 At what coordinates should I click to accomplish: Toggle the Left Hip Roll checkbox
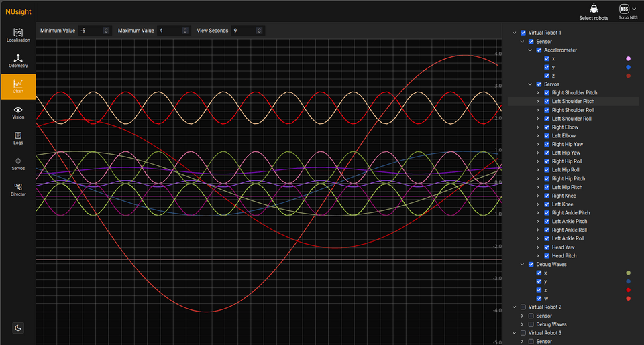point(547,170)
